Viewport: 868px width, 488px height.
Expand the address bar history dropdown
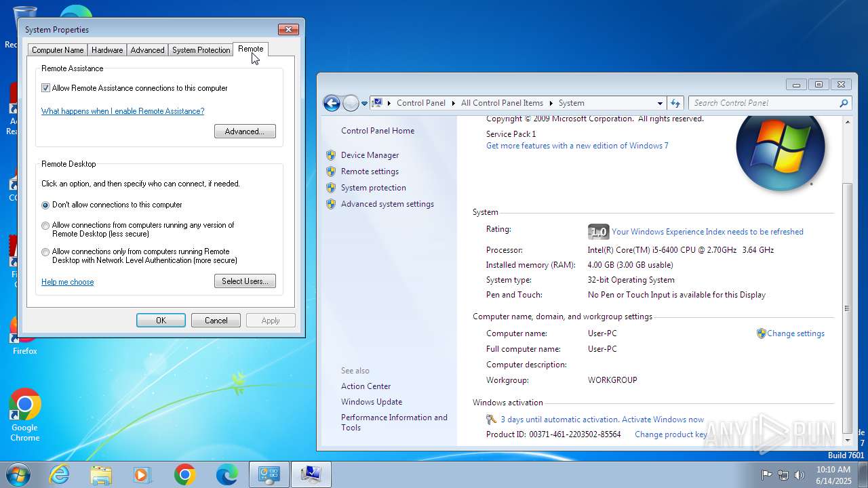click(660, 103)
